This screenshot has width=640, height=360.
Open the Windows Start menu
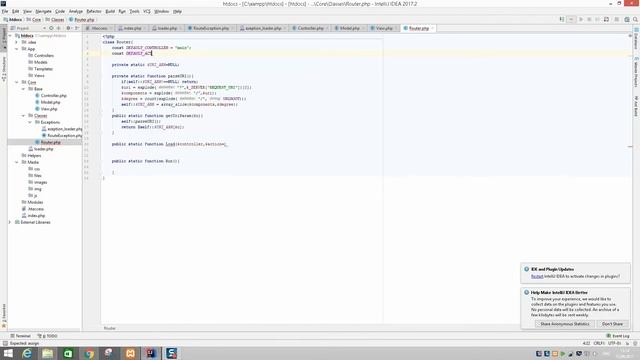(8, 353)
